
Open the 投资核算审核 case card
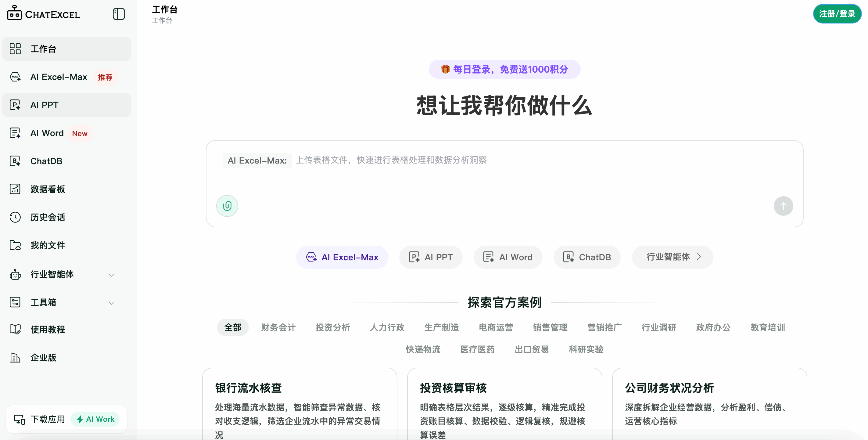point(504,404)
